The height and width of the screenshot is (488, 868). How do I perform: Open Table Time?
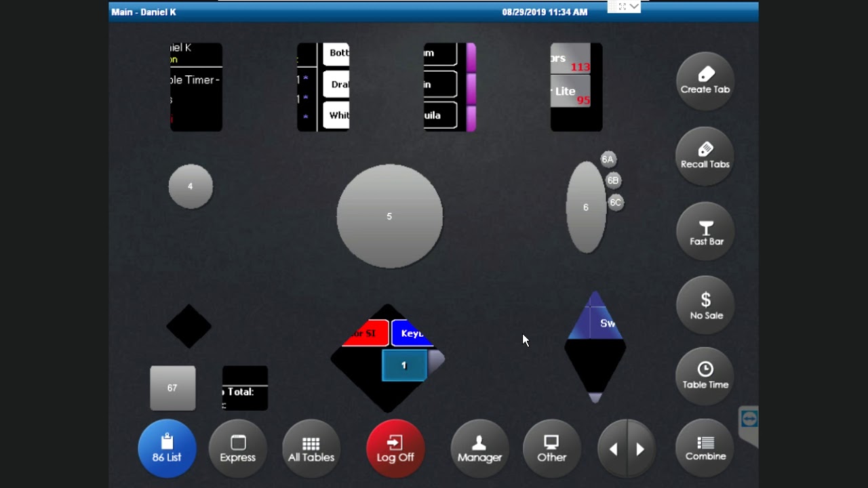coord(705,376)
